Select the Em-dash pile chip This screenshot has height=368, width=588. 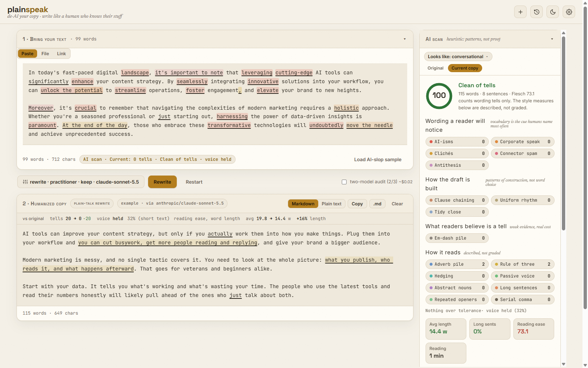point(457,238)
